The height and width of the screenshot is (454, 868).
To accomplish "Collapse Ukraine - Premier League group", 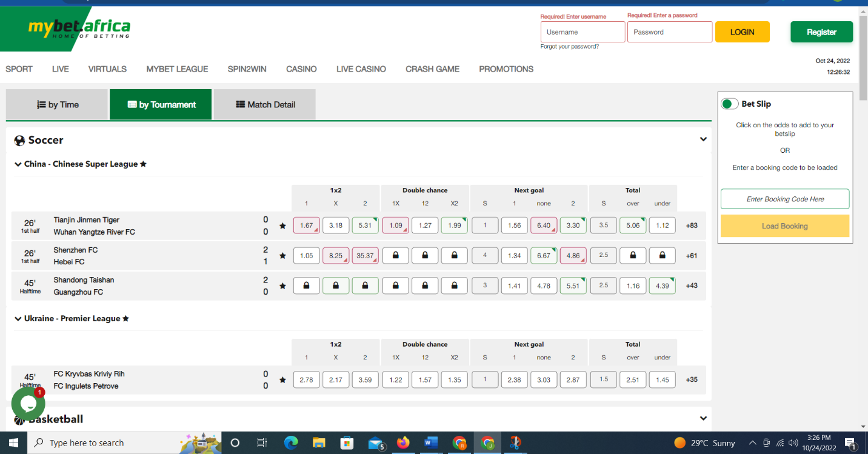I will [x=18, y=319].
